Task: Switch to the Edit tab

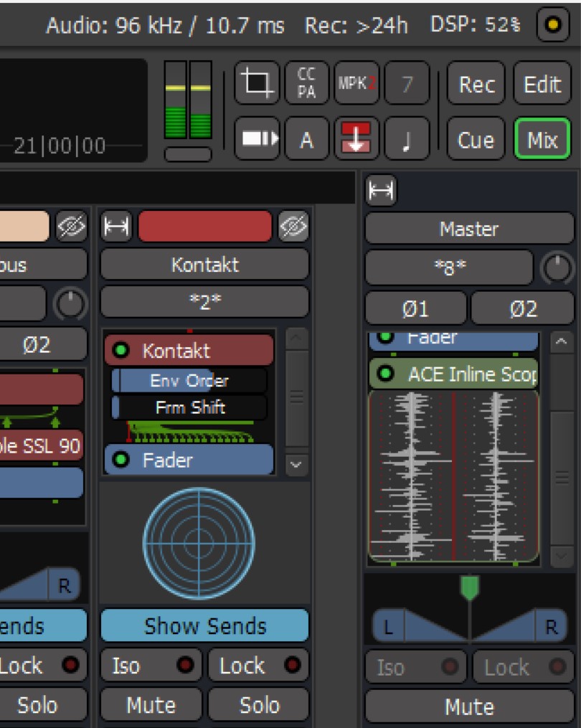Action: (x=542, y=84)
